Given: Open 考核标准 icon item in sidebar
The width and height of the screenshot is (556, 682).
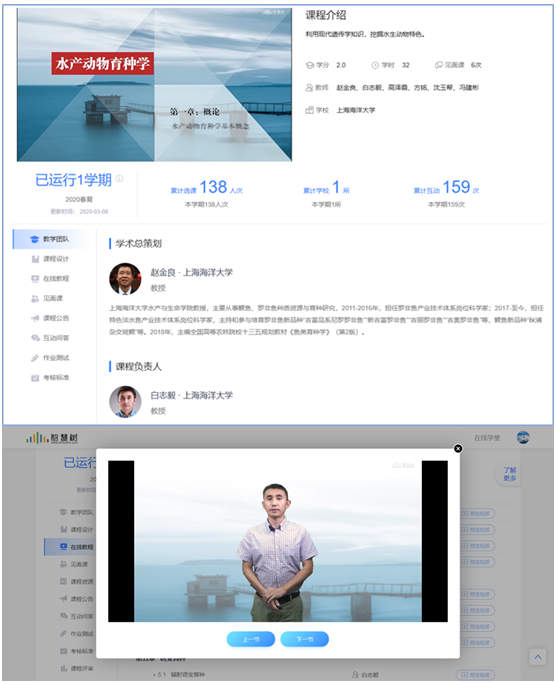Looking at the screenshot, I should point(35,378).
